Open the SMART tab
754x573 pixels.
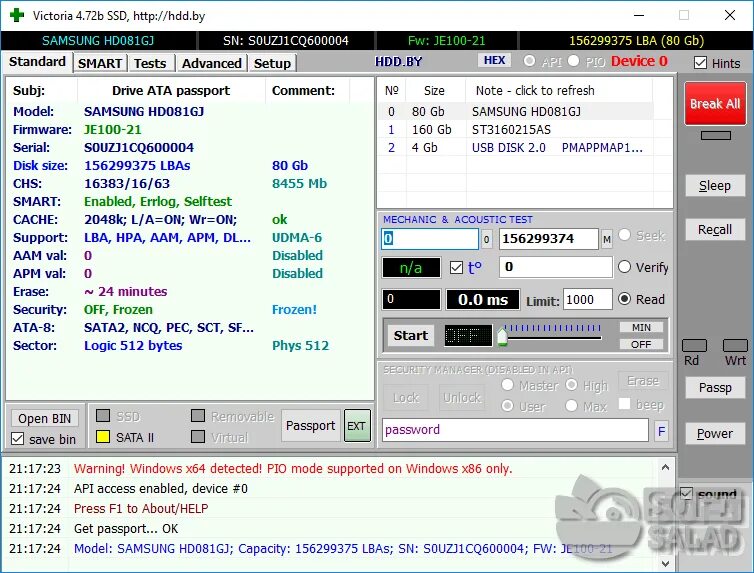click(x=100, y=63)
